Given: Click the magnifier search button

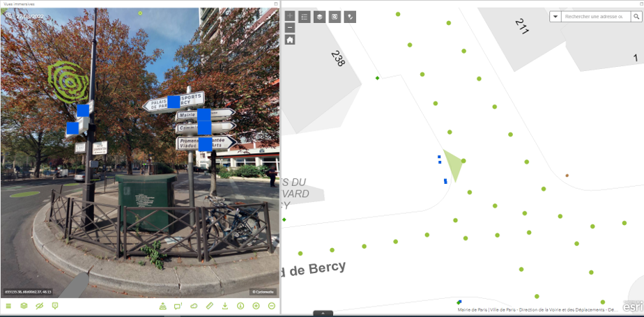Looking at the screenshot, I should click(636, 17).
